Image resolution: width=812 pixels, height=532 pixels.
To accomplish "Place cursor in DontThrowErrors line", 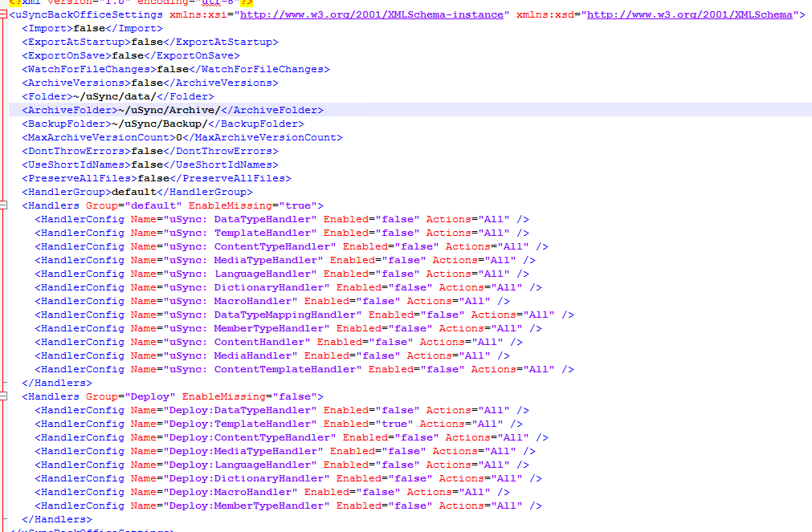I will 150,151.
